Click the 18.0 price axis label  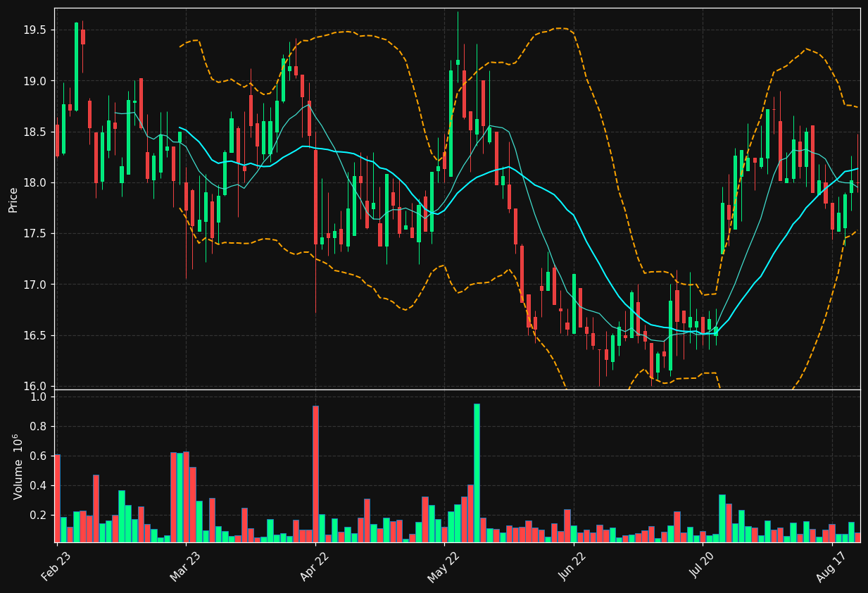pyautogui.click(x=34, y=183)
